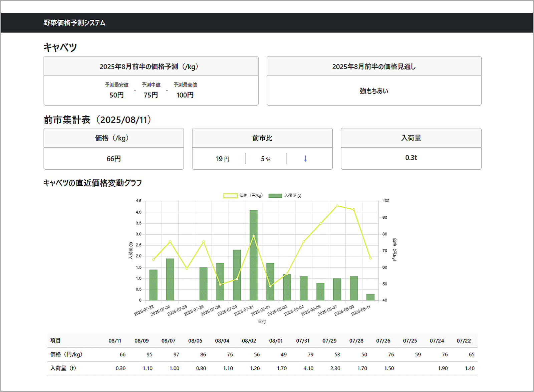Click the 強もちあい price outlook text
This screenshot has height=392, width=534.
pos(374,91)
